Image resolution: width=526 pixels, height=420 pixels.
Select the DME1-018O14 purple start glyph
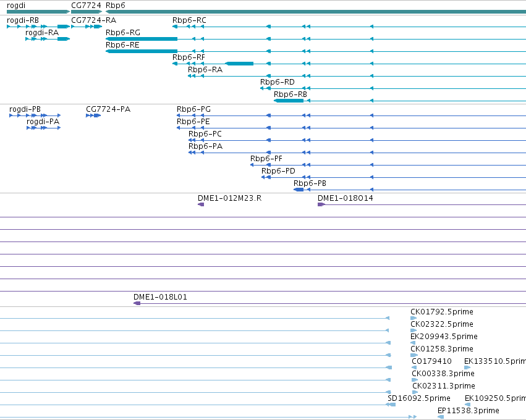[321, 205]
